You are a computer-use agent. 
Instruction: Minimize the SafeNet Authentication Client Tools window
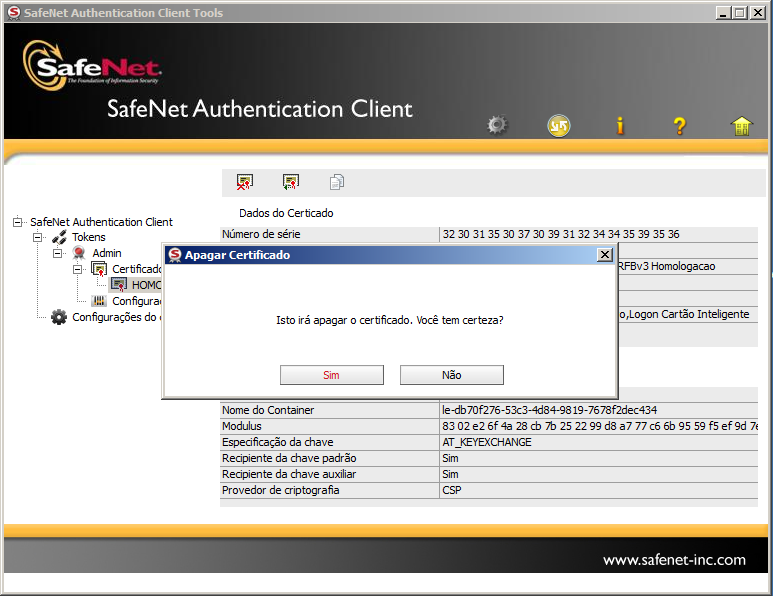pos(723,12)
